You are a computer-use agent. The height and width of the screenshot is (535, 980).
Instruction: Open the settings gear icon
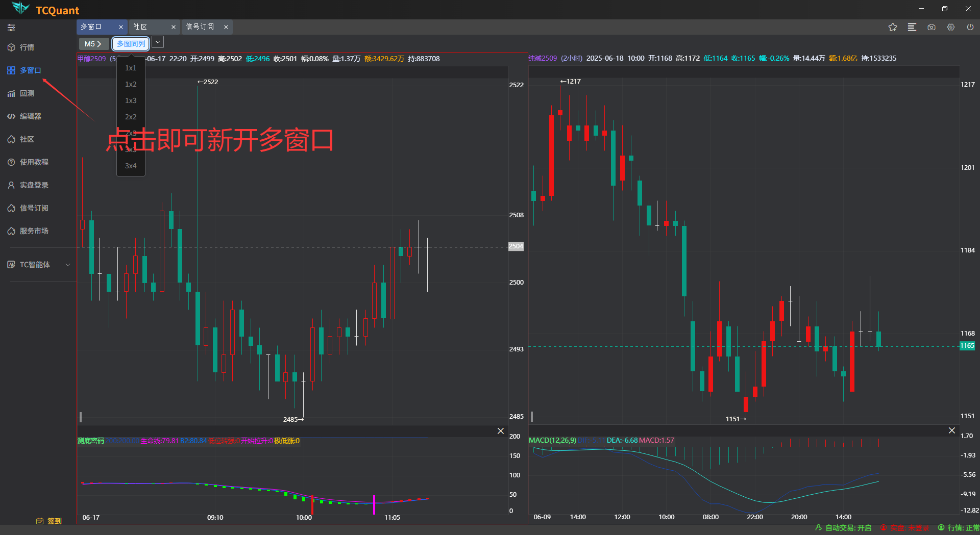[950, 27]
